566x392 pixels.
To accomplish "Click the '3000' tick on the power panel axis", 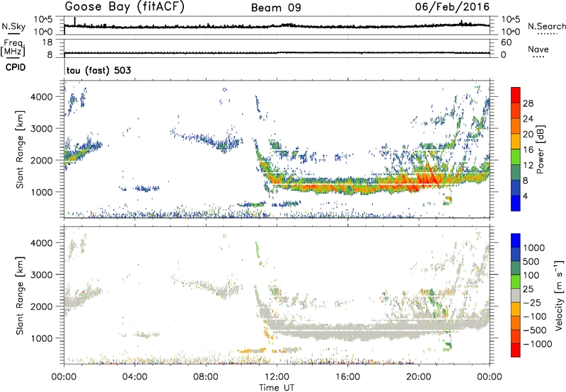I will 42,129.
